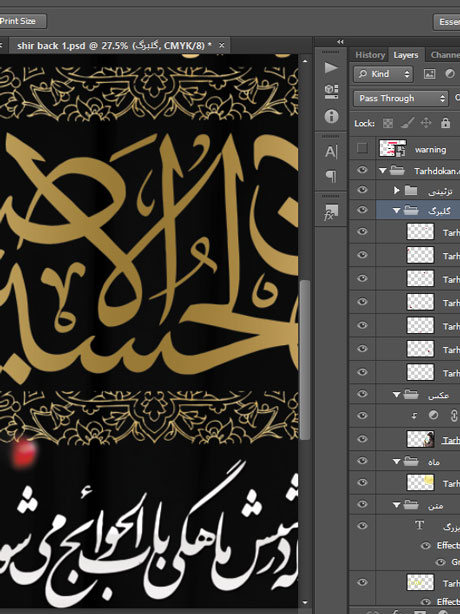Click the canvas scroll down arrow
460x614 pixels.
[305, 604]
